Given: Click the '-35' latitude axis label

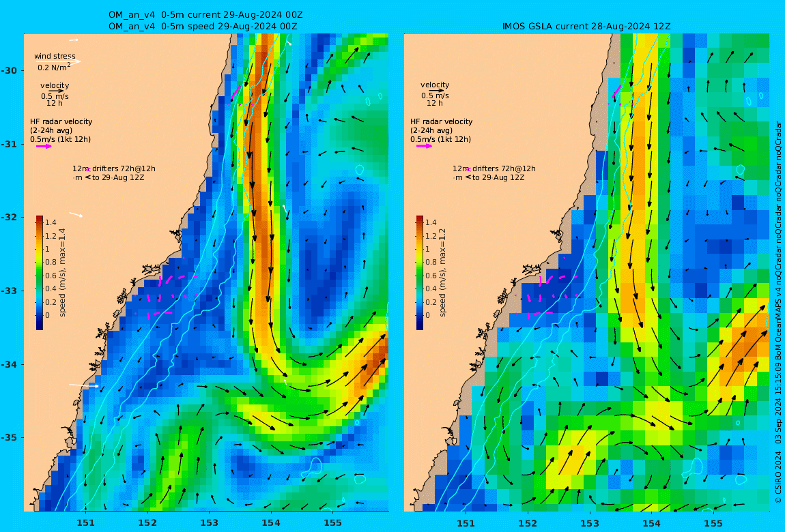Looking at the screenshot, I should pos(8,438).
